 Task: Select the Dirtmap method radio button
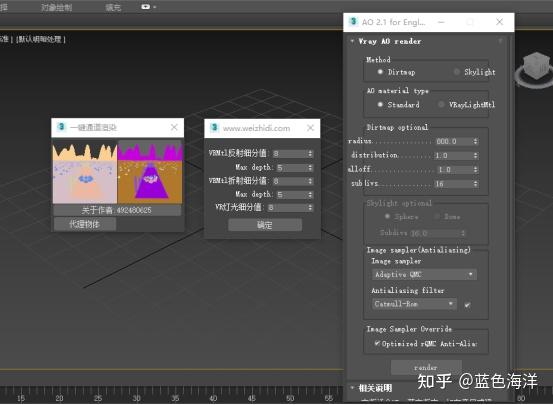point(380,72)
